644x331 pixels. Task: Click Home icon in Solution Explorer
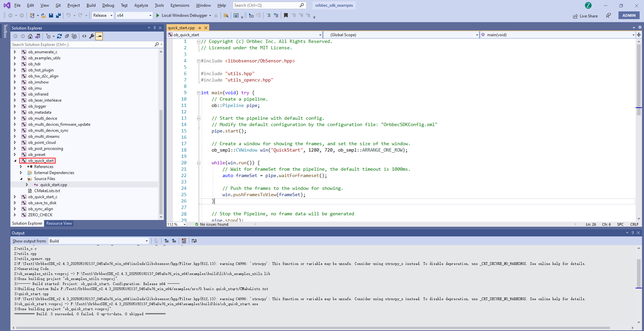coord(30,36)
